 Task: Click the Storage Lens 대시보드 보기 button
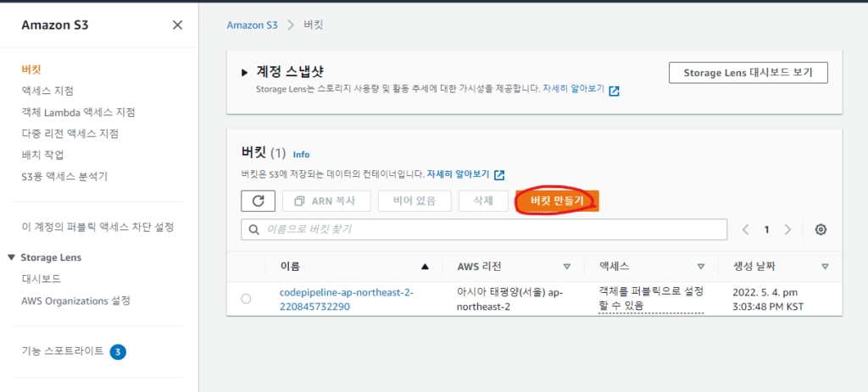pos(748,73)
